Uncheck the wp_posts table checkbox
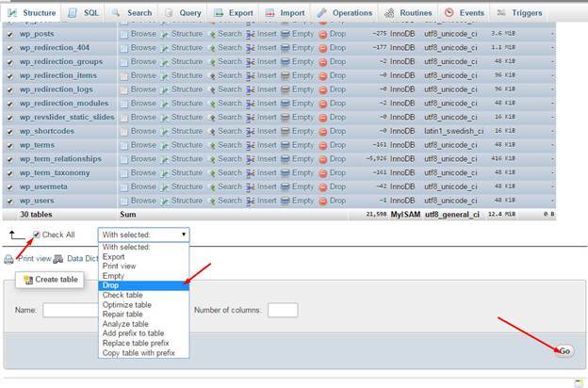The image size is (588, 388). tap(9, 34)
